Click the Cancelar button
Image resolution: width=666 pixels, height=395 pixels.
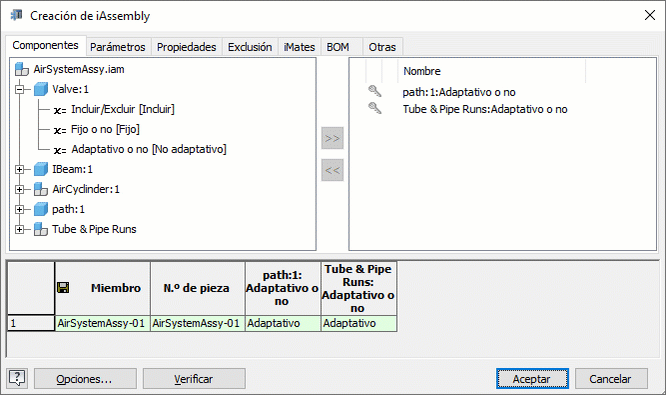(x=611, y=378)
